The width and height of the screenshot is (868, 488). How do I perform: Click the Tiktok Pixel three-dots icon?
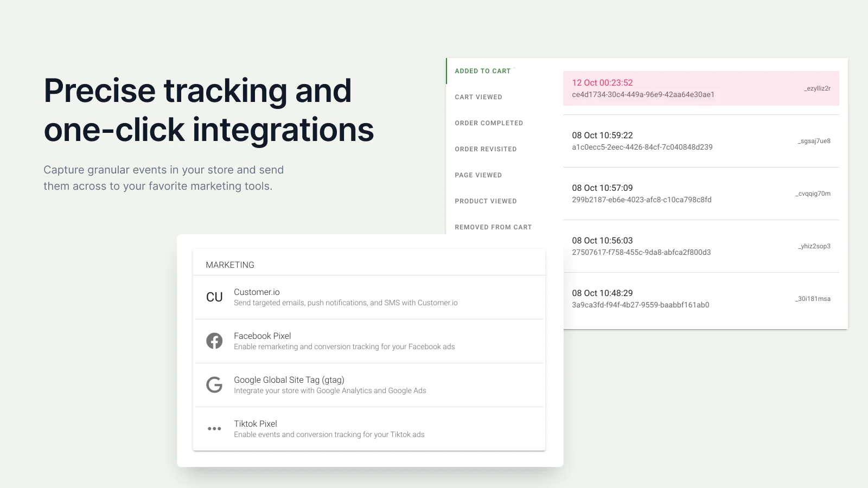(214, 428)
